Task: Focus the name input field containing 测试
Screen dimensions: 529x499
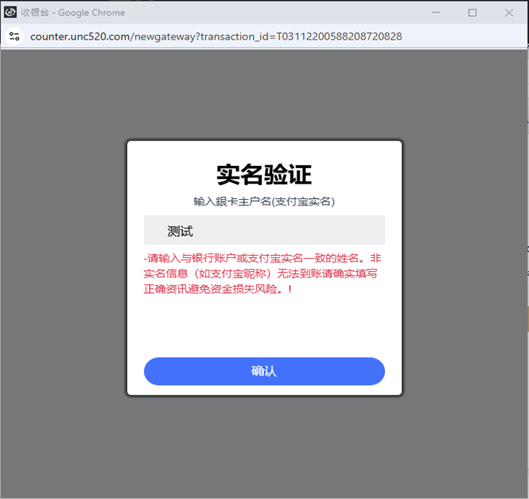Action: [x=264, y=230]
